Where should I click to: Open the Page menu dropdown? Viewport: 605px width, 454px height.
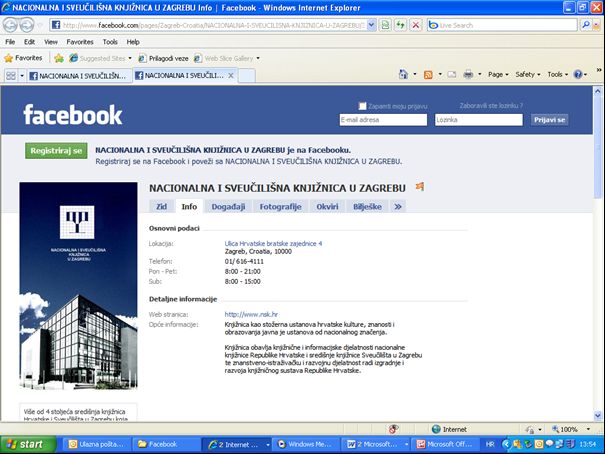(498, 74)
